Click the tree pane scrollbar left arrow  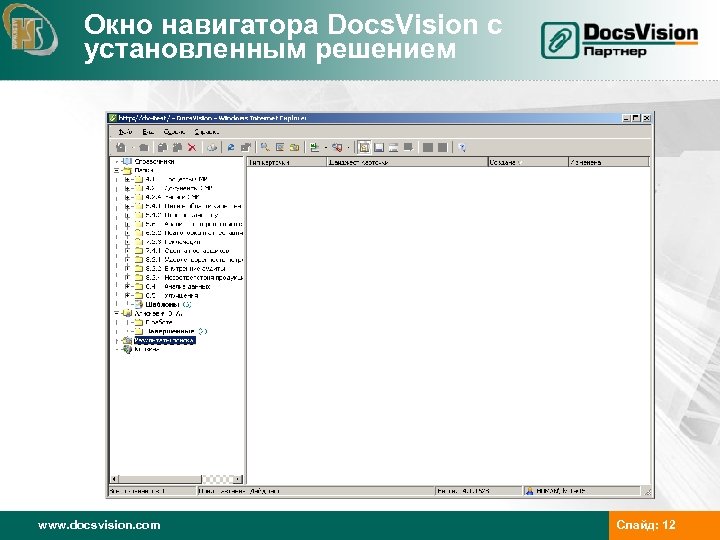click(115, 479)
